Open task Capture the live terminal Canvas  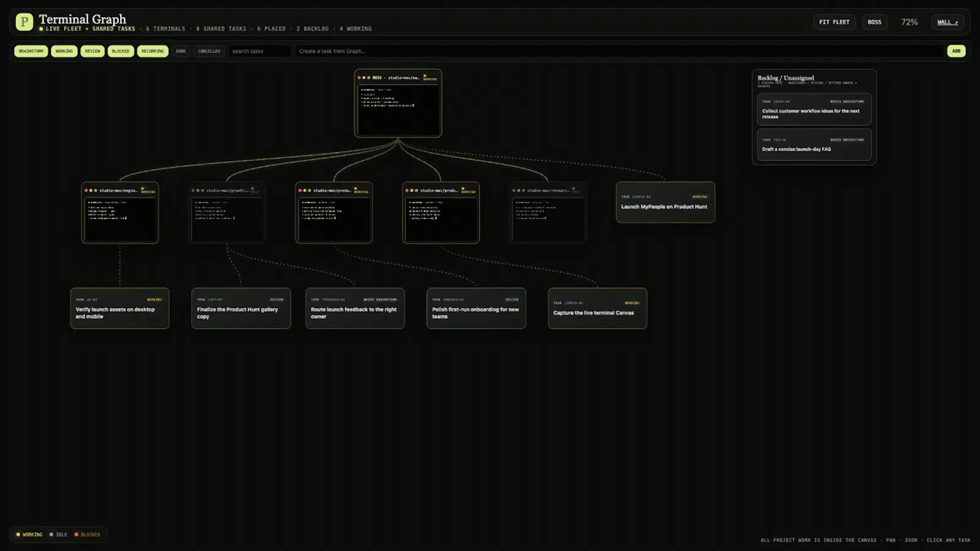point(597,309)
